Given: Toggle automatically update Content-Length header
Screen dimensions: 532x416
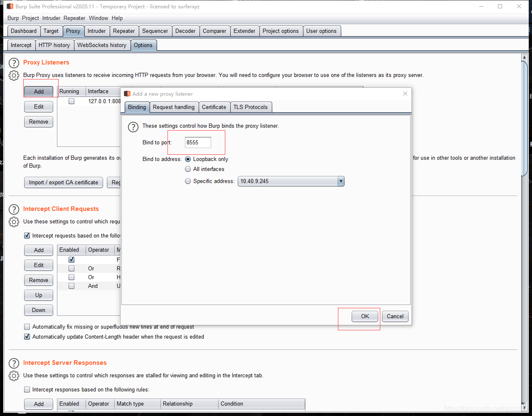Looking at the screenshot, I should tap(27, 337).
